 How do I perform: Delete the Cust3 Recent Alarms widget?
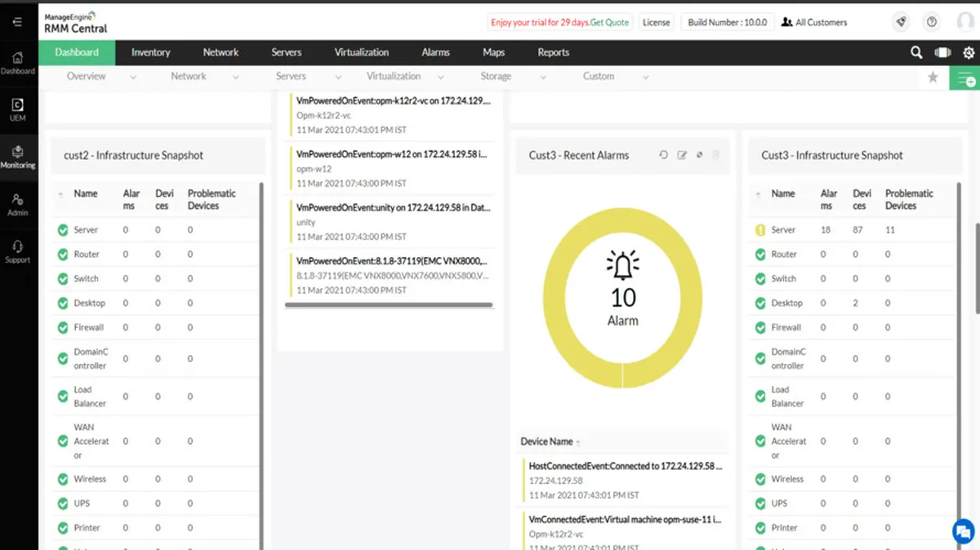pos(716,155)
